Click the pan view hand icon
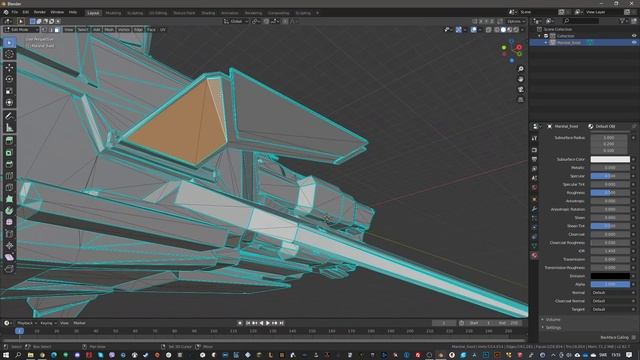 click(x=520, y=79)
